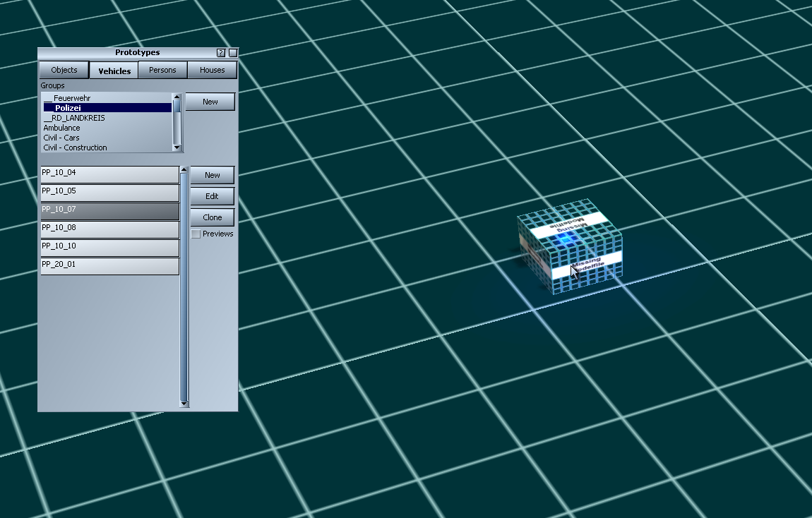Screen dimensions: 812x518
Task: Pick prototype PP_10_04 from the list
Action: coord(109,174)
